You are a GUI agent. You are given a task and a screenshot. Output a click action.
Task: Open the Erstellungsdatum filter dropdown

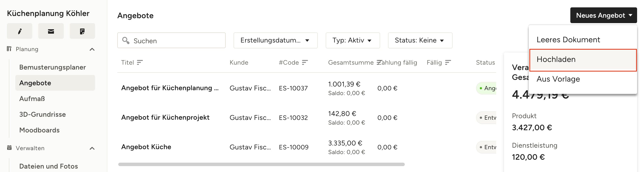pos(275,40)
